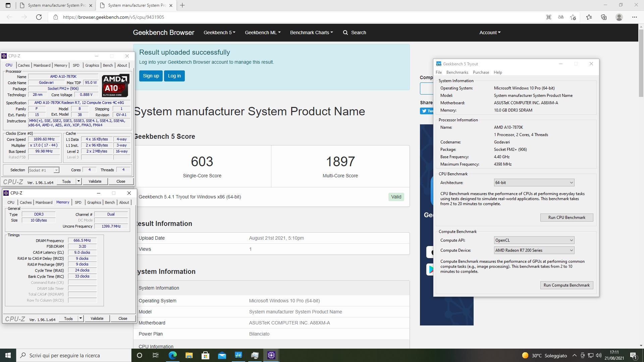
Task: Expand Geekbench 5 navbar dropdown
Action: click(x=219, y=33)
